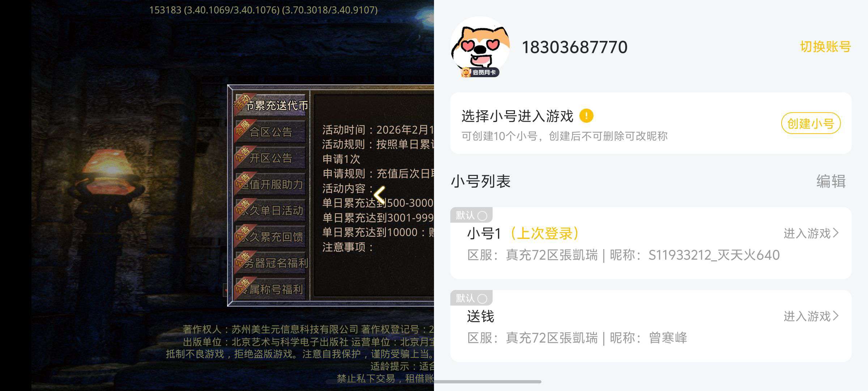Click the Shiba dog avatar picture
This screenshot has height=391, width=868.
point(480,46)
